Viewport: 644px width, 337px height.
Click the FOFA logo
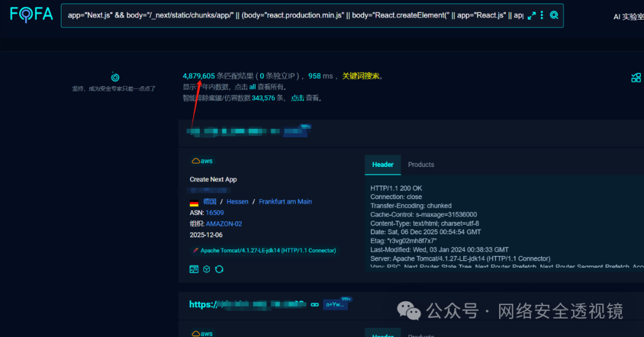click(32, 14)
